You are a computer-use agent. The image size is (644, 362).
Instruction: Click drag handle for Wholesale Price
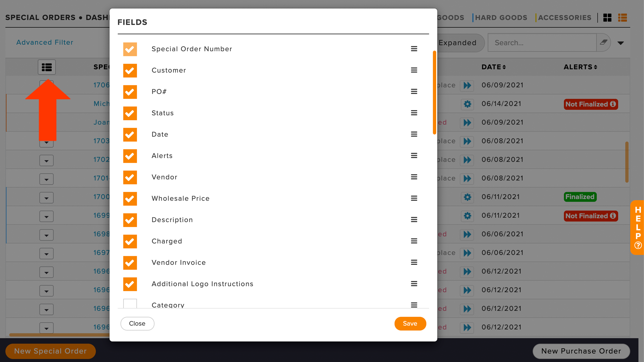pos(414,198)
